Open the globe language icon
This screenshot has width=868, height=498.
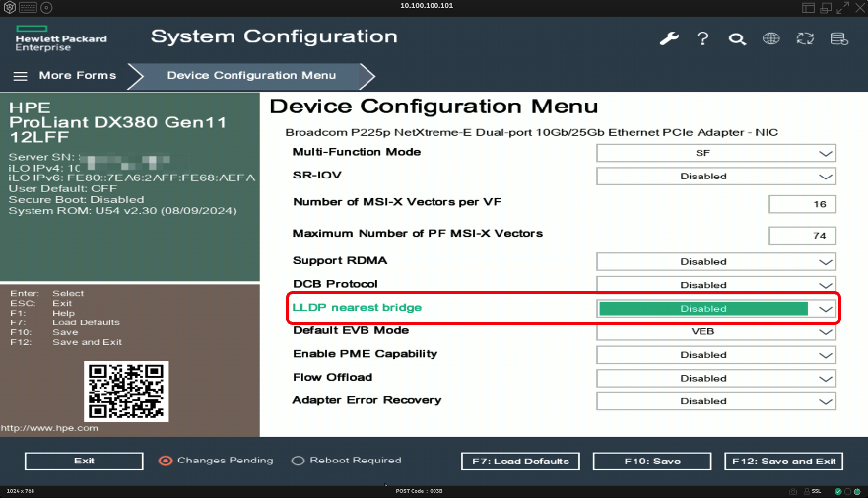click(x=771, y=38)
